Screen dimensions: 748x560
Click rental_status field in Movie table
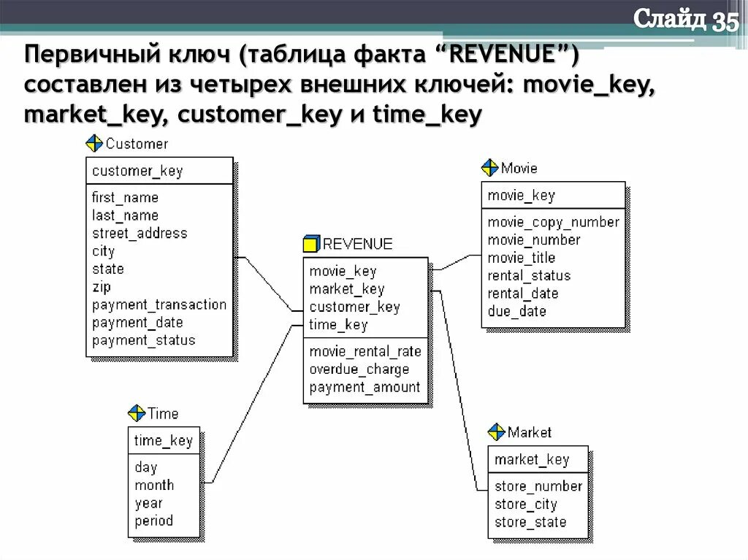529,276
